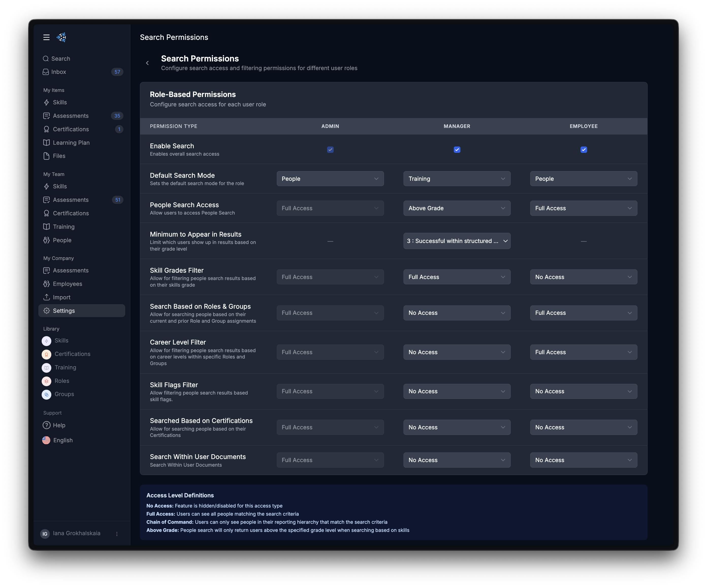707x588 pixels.
Task: Click the hamburger menu icon
Action: [46, 37]
